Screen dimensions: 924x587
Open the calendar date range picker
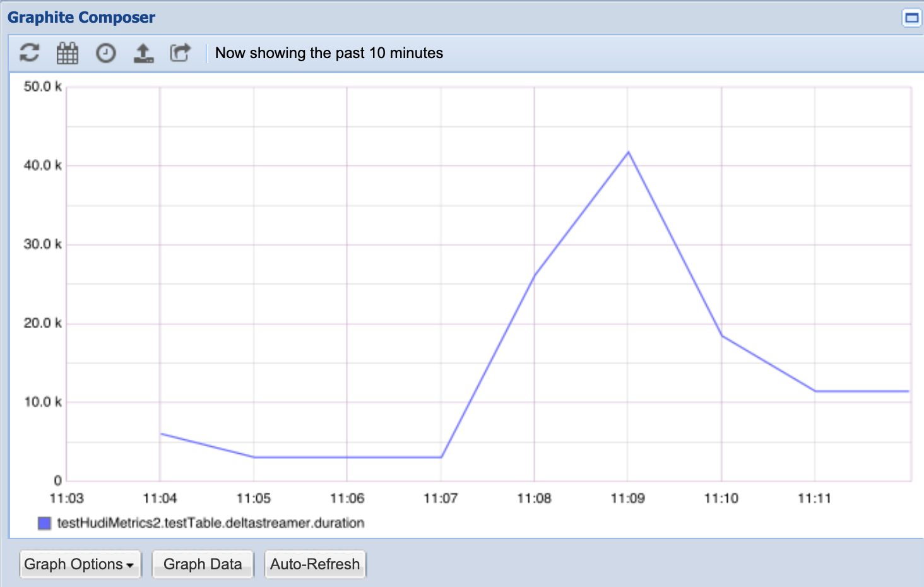click(x=68, y=53)
